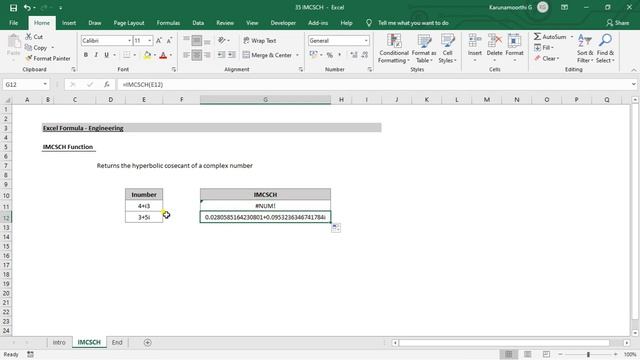Image resolution: width=640 pixels, height=360 pixels.
Task: Click column G header
Action: (265, 100)
